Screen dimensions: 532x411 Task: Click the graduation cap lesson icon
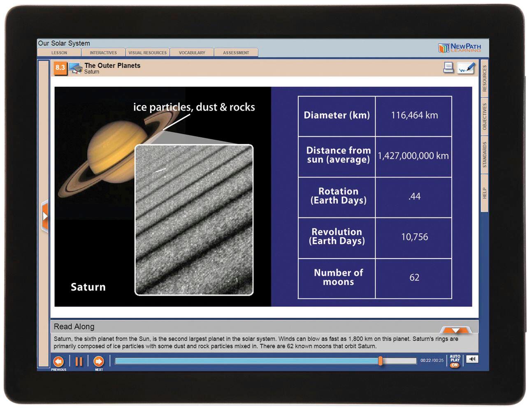pos(75,68)
